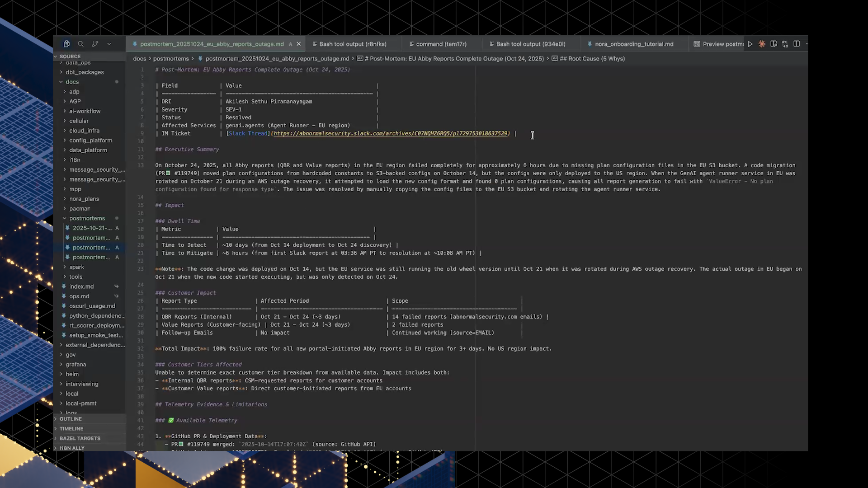This screenshot has width=868, height=488.
Task: Expand the spark folder
Action: pos(76,267)
